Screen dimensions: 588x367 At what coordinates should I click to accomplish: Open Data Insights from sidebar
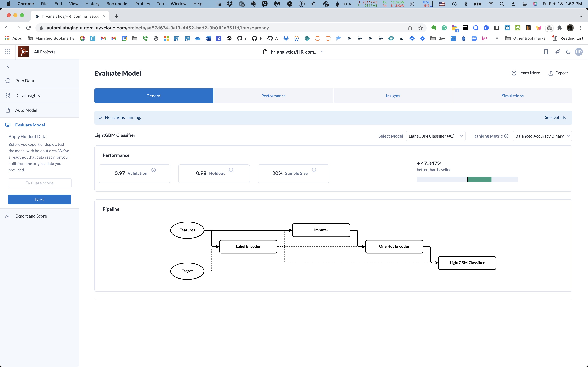coord(27,95)
